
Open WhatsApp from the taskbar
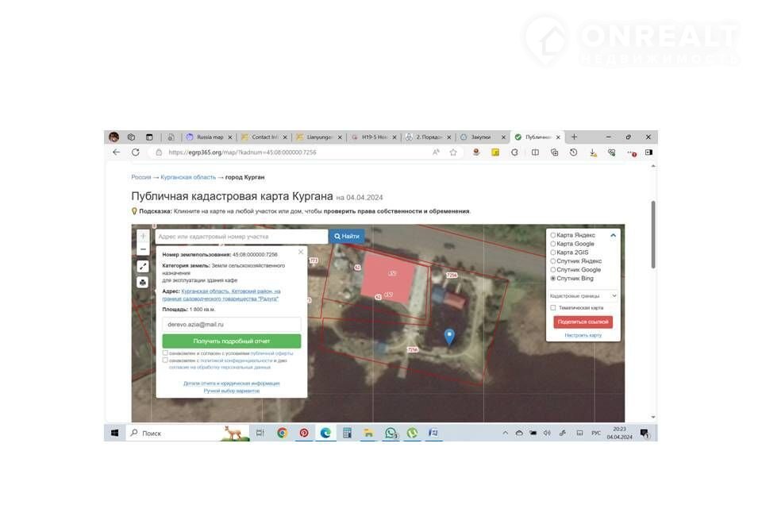391,434
